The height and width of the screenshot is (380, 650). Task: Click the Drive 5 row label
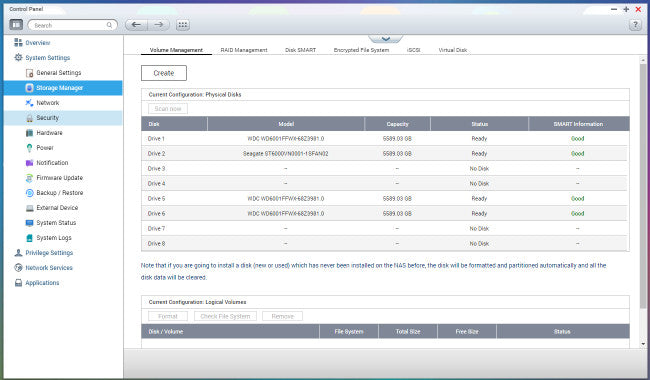[156, 198]
